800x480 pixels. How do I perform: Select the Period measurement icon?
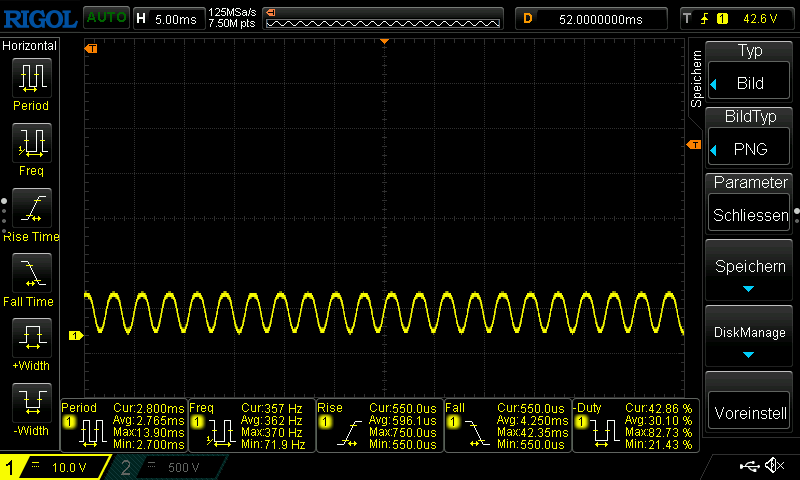coord(31,76)
